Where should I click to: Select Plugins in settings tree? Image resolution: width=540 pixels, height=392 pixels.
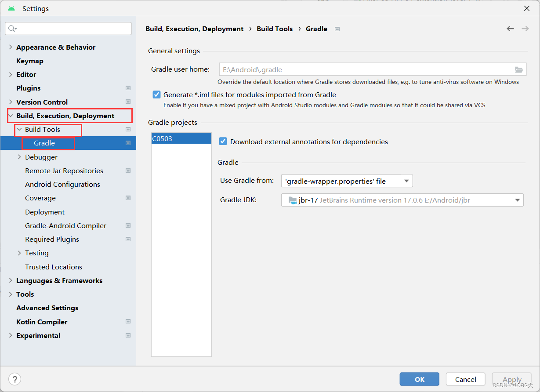click(x=28, y=88)
